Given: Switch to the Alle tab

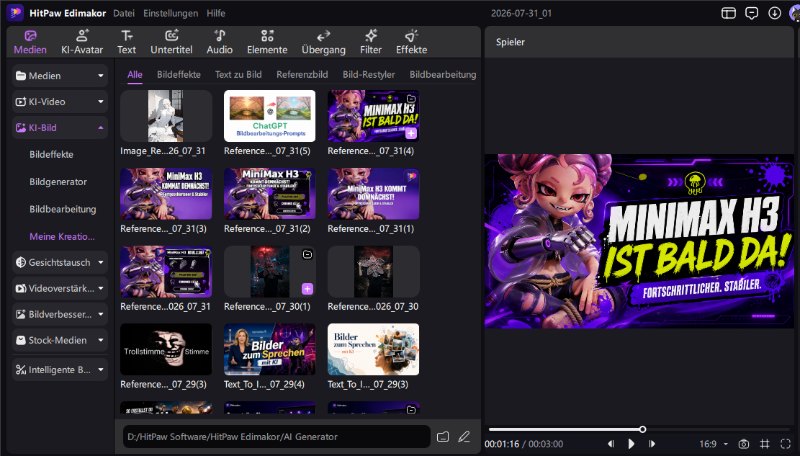Looking at the screenshot, I should point(135,74).
